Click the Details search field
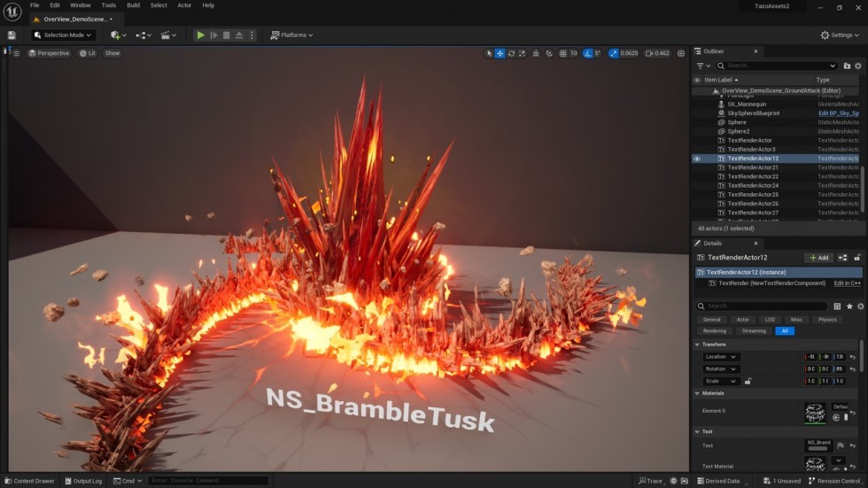Viewport: 868px width, 488px height. pos(762,306)
